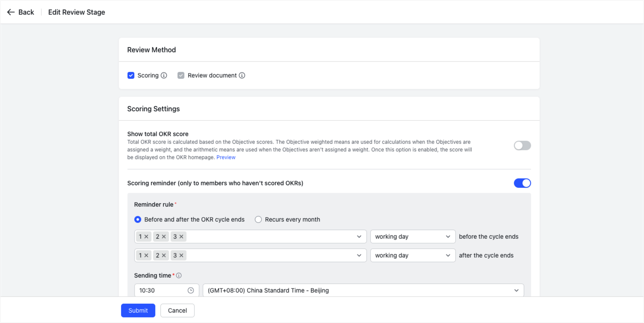Viewport: 644px width, 323px height.
Task: Click the clock icon in the time field
Action: point(191,290)
